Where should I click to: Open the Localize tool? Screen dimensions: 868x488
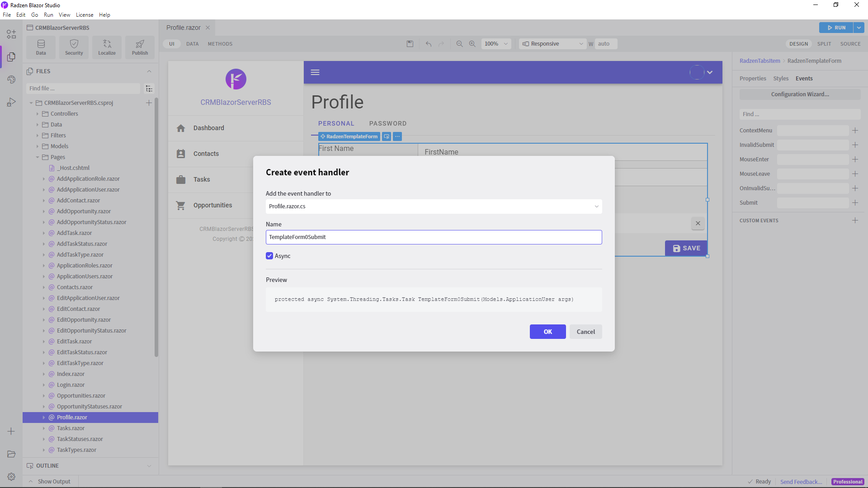point(107,47)
